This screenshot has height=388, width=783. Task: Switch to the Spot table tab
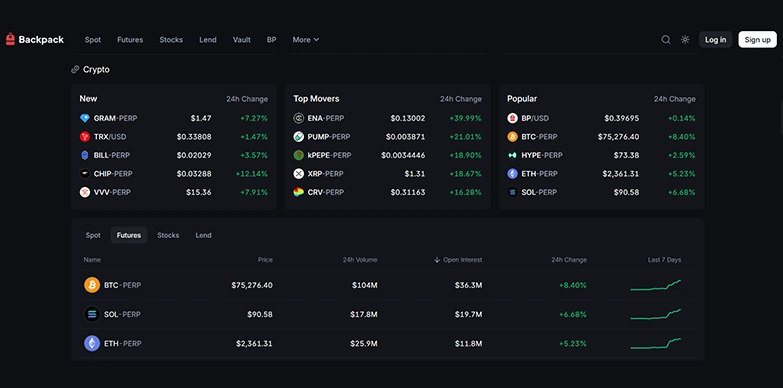point(93,235)
